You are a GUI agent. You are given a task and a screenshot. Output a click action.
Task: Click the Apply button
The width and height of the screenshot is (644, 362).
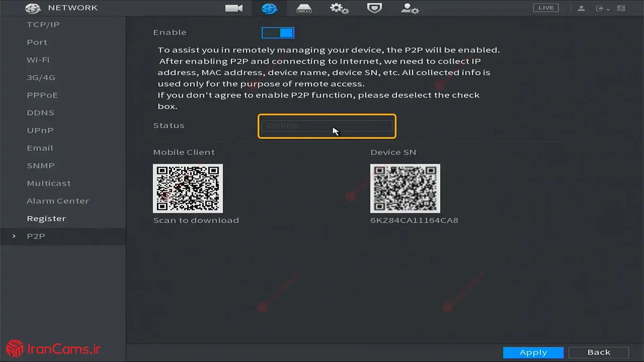533,353
